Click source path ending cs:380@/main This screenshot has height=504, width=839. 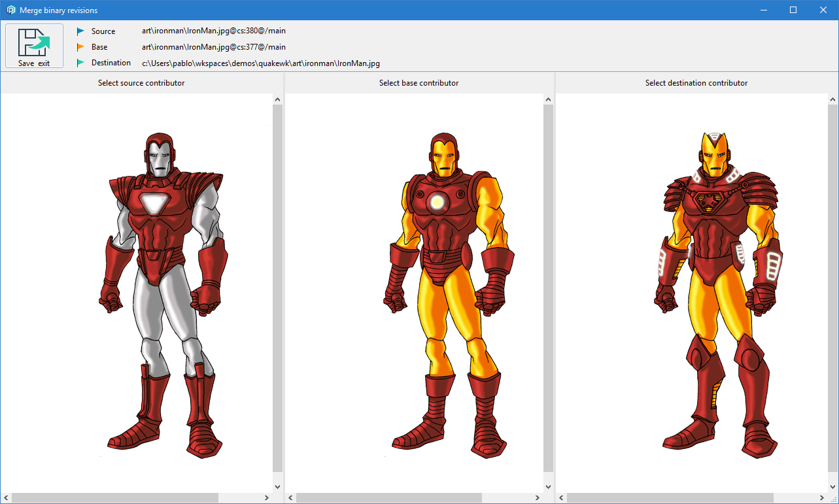point(214,31)
